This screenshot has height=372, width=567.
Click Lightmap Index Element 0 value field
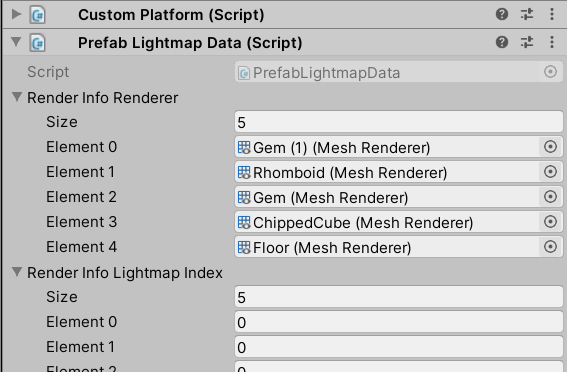tap(399, 322)
